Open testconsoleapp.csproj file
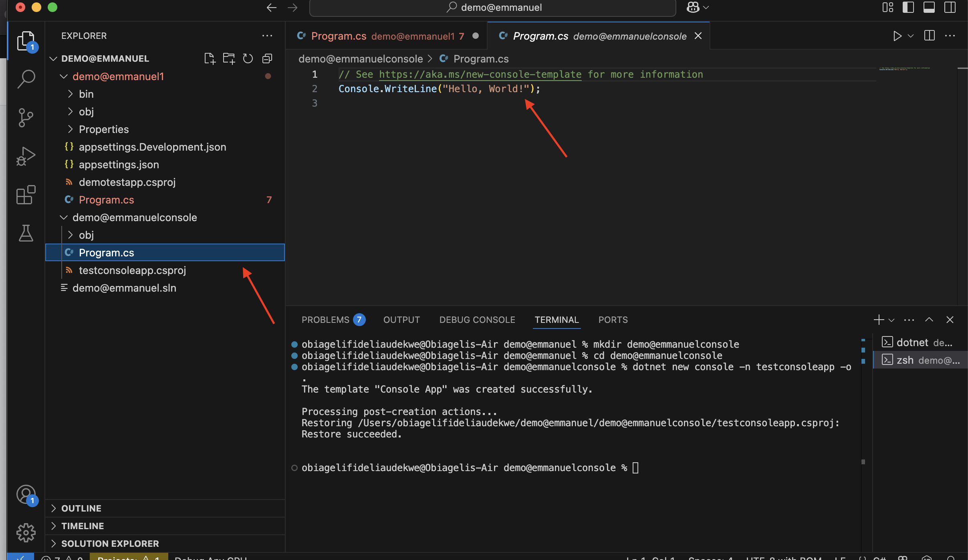Image resolution: width=968 pixels, height=560 pixels. coord(165,270)
